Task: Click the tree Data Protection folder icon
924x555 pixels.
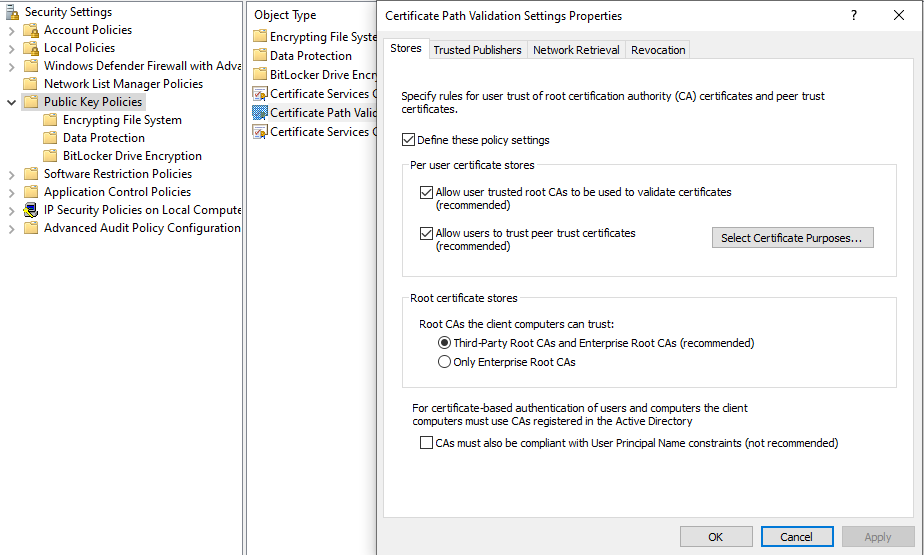Action: click(x=50, y=138)
